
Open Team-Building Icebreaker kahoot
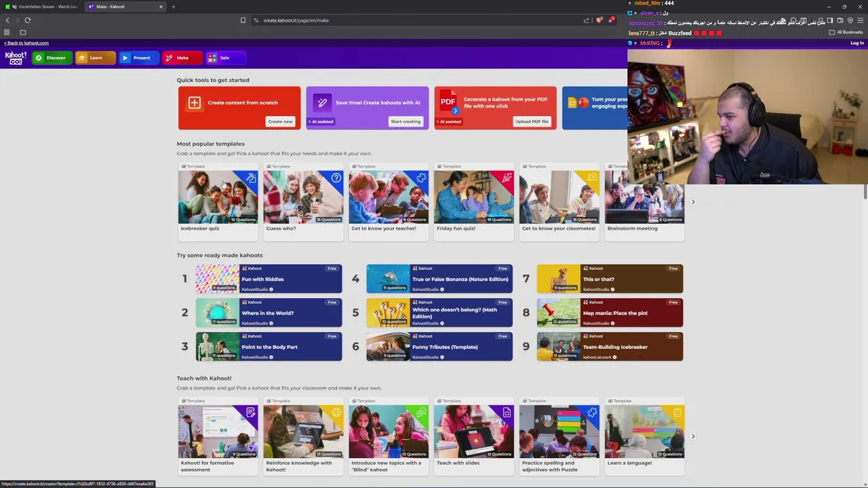(610, 347)
